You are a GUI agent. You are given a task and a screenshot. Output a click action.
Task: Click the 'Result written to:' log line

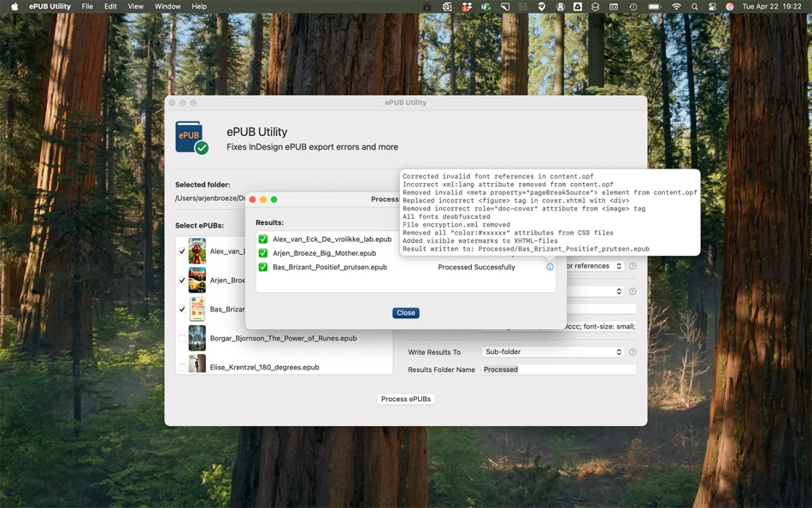(526, 249)
